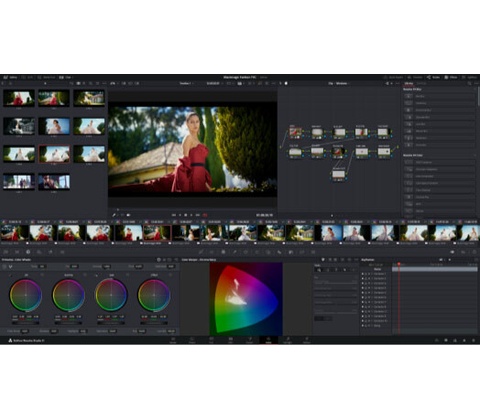Click the viewer scrub bar
The image size is (480, 420).
(x=193, y=209)
